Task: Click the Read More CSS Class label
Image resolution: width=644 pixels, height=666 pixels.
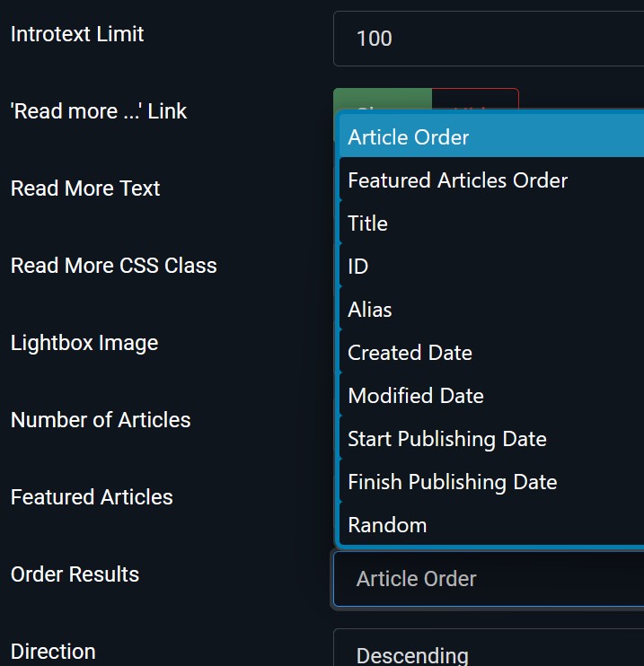Action: (x=114, y=266)
